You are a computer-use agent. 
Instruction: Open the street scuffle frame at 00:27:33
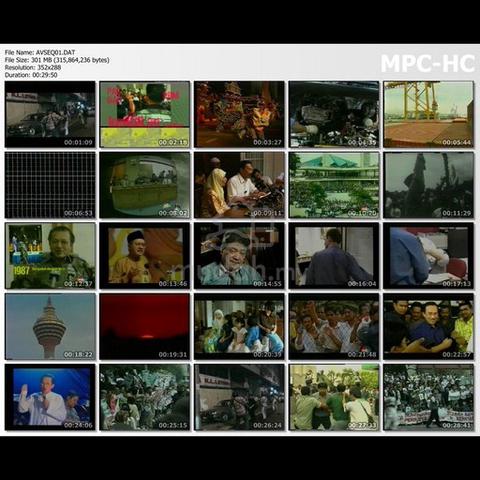334,397
